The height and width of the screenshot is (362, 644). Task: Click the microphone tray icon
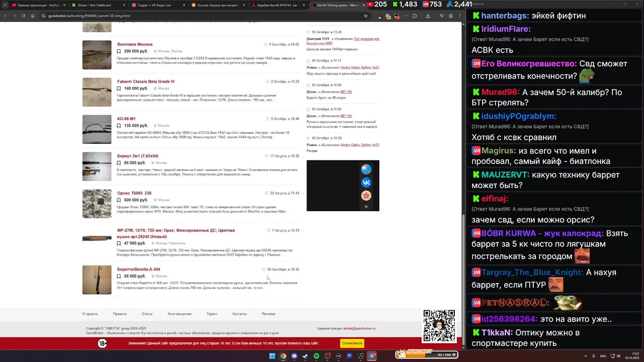[x=593, y=356]
